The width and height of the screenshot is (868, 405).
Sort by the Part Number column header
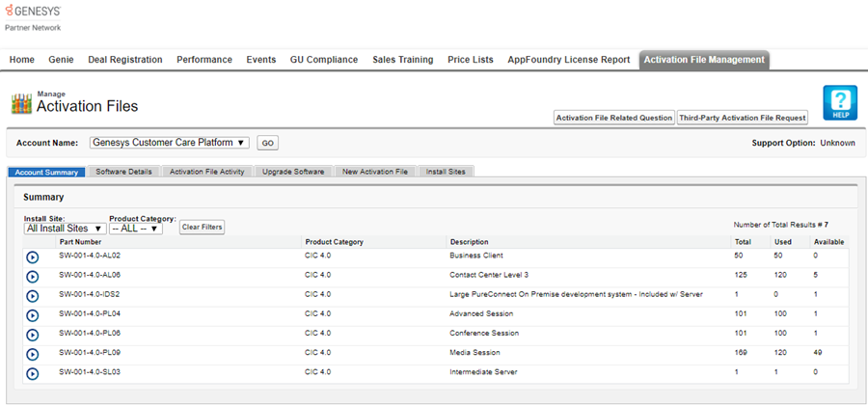point(80,242)
